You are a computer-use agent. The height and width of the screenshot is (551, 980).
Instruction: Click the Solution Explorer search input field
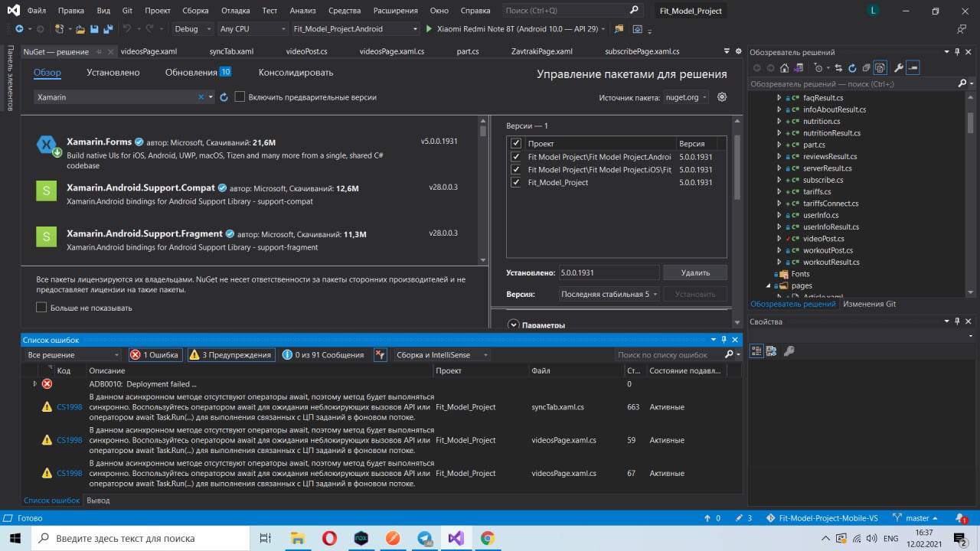(x=852, y=84)
